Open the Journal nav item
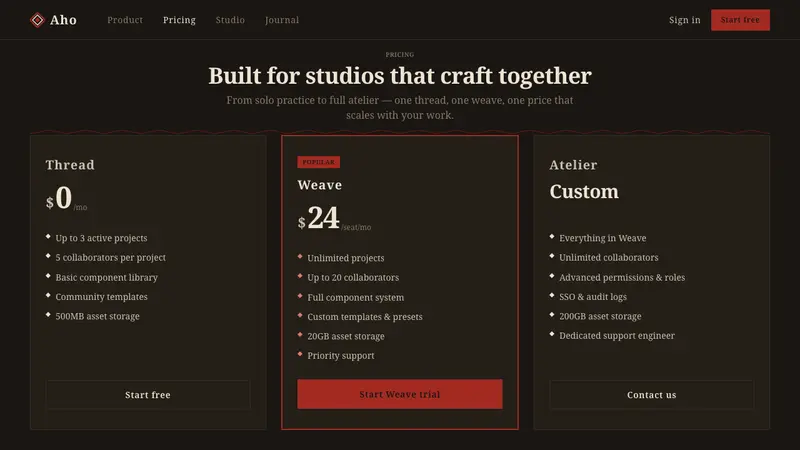The width and height of the screenshot is (800, 450). [x=282, y=20]
